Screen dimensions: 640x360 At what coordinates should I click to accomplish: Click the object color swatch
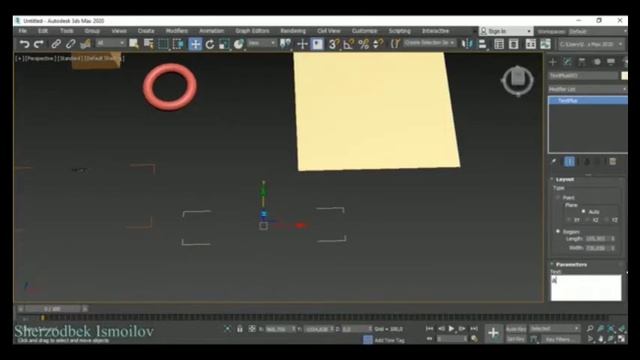click(624, 76)
